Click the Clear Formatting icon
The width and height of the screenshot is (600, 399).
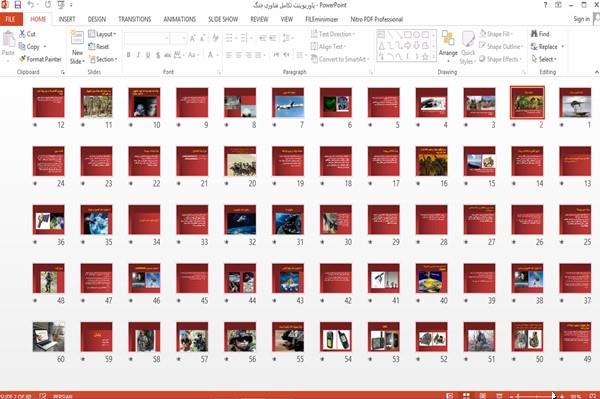(x=215, y=38)
